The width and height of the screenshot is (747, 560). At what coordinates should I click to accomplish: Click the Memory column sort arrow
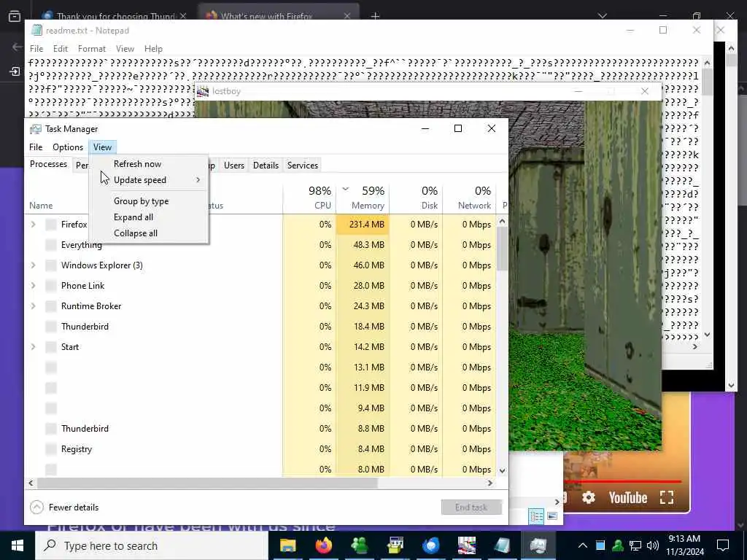(345, 189)
